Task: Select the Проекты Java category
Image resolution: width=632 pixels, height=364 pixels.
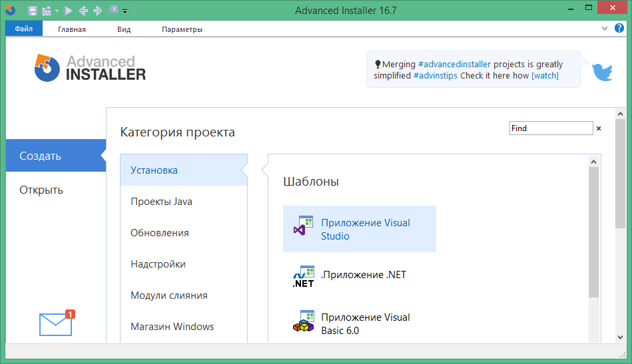Action: click(162, 202)
